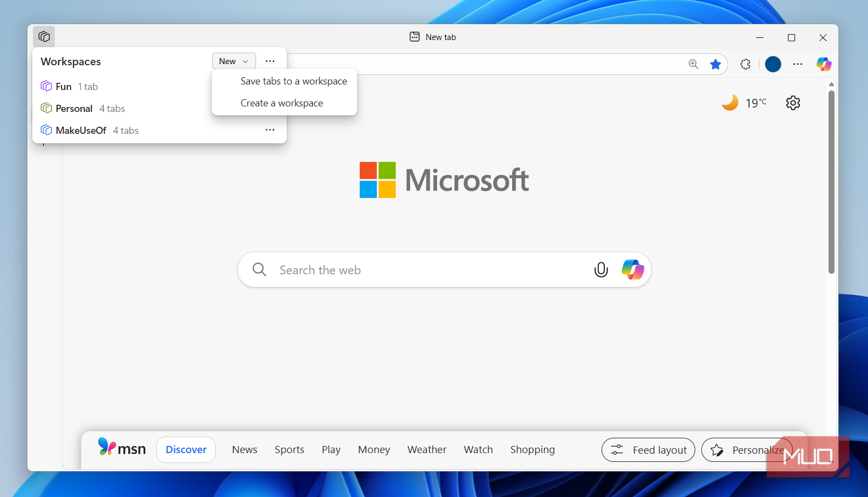The width and height of the screenshot is (868, 497).
Task: Click the voice search microphone
Action: pyautogui.click(x=601, y=270)
